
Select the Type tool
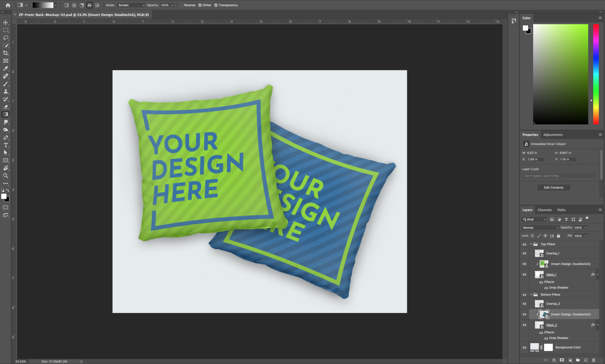[6, 145]
